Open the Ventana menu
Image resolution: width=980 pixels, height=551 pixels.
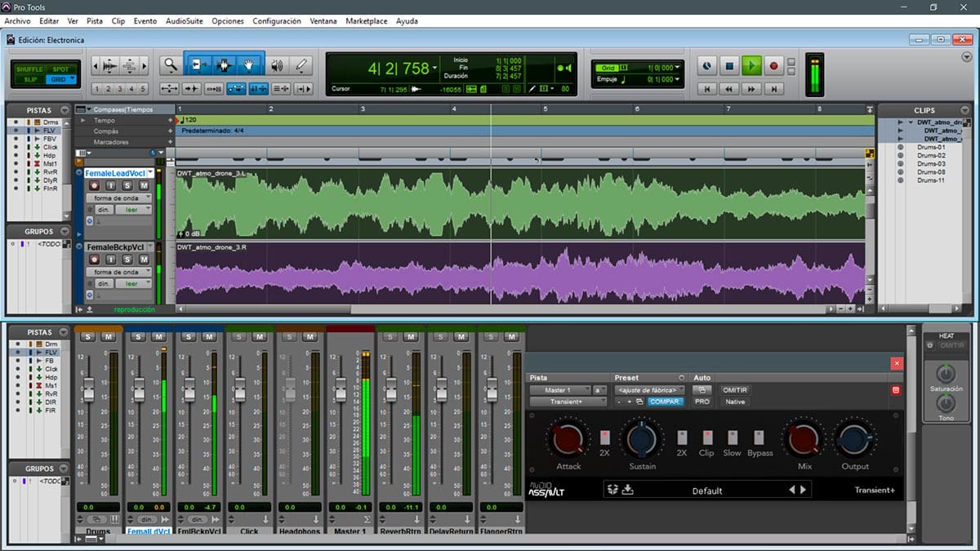click(x=323, y=21)
